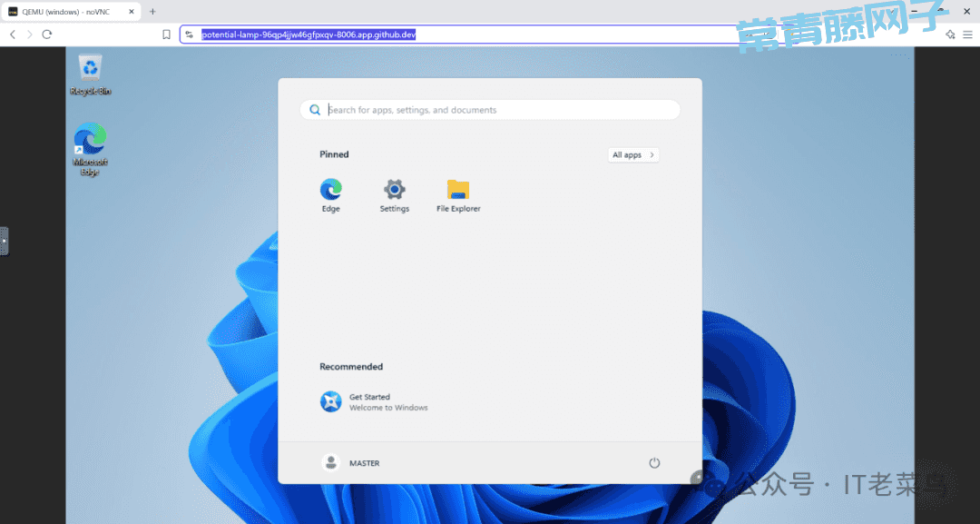Viewport: 980px width, 524px height.
Task: Expand the noVNC control bar handle
Action: [x=4, y=241]
